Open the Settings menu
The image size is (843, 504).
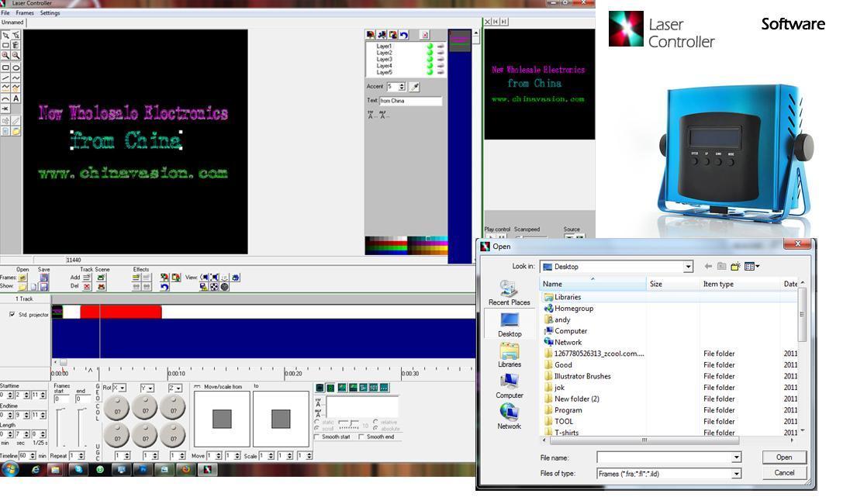pos(50,13)
